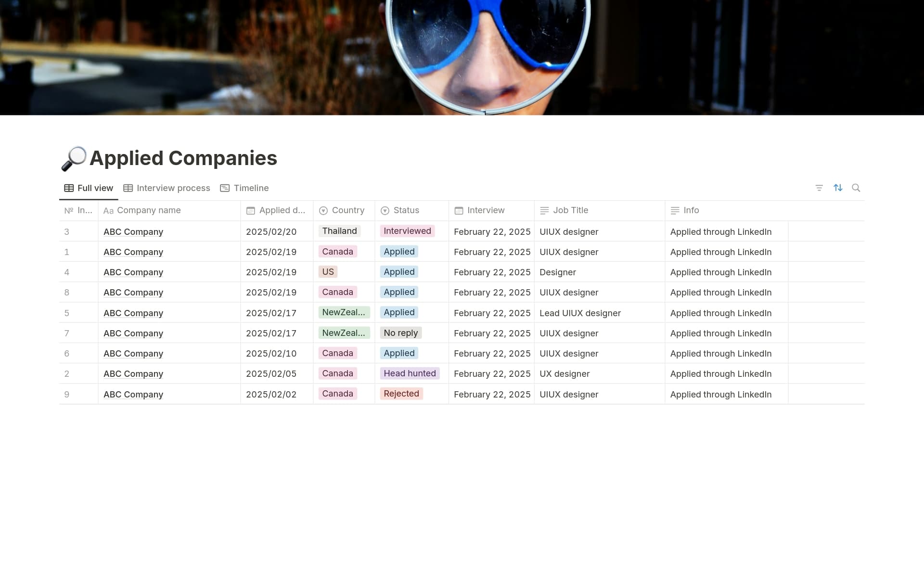
Task: Click the calendar icon on Applied date column
Action: 251,210
